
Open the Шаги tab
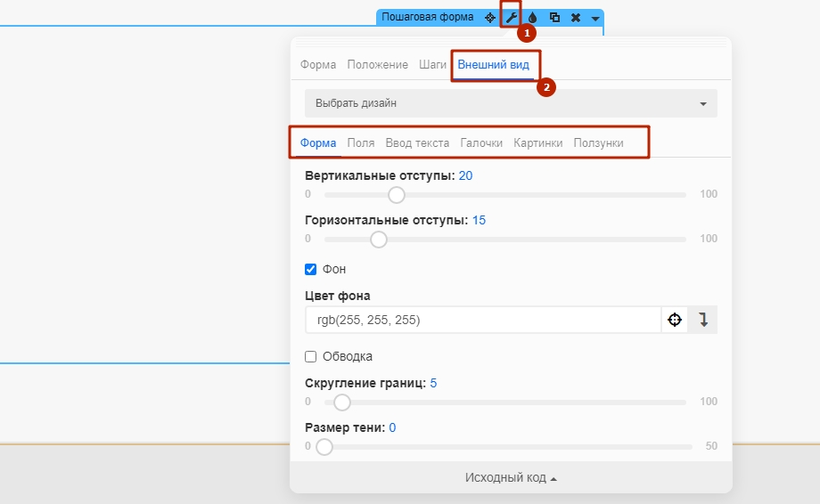432,65
